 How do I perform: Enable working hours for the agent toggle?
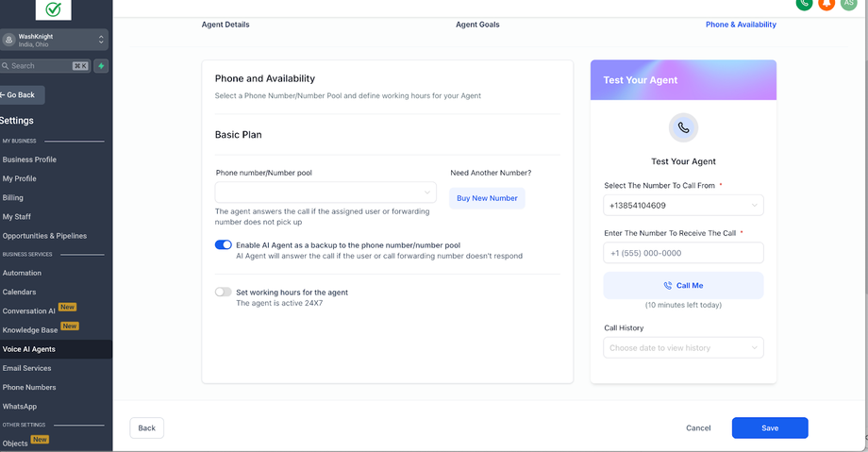pyautogui.click(x=224, y=293)
